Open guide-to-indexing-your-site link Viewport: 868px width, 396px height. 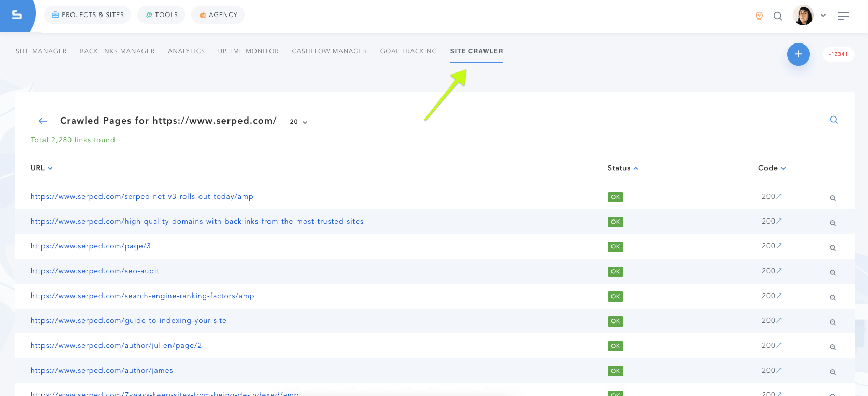click(129, 321)
